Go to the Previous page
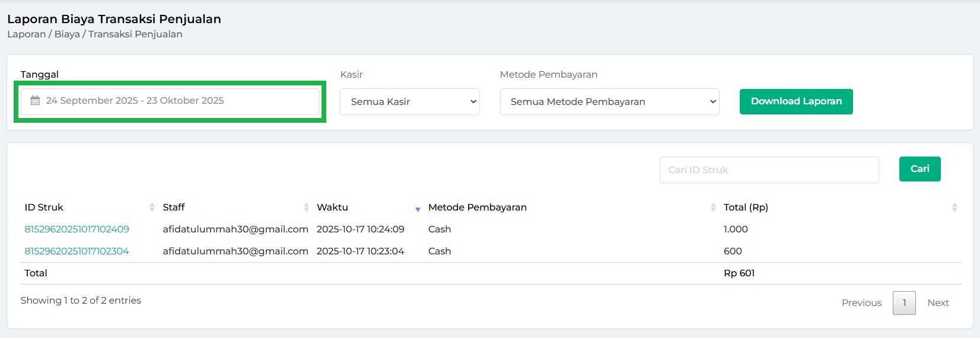Image resolution: width=980 pixels, height=338 pixels. (861, 303)
